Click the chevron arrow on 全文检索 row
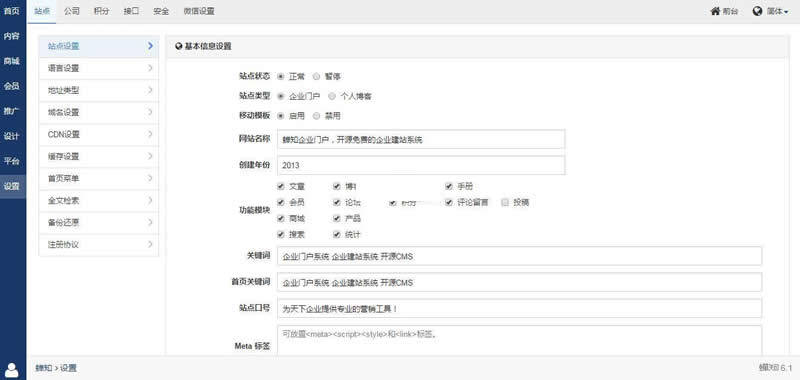800x380 pixels. (151, 200)
